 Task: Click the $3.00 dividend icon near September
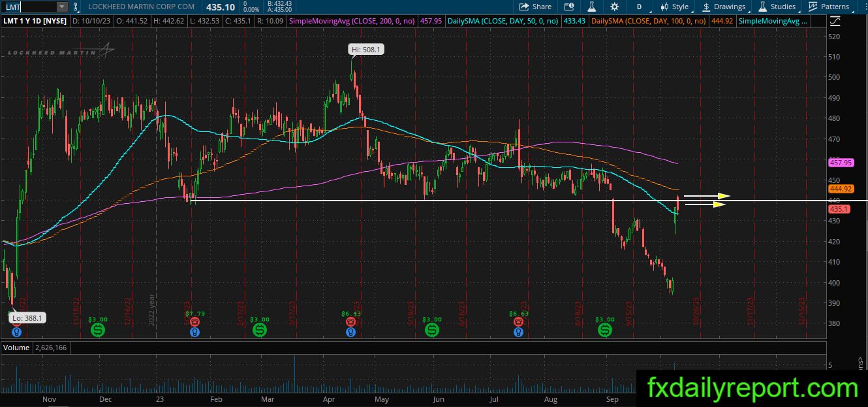coord(605,331)
